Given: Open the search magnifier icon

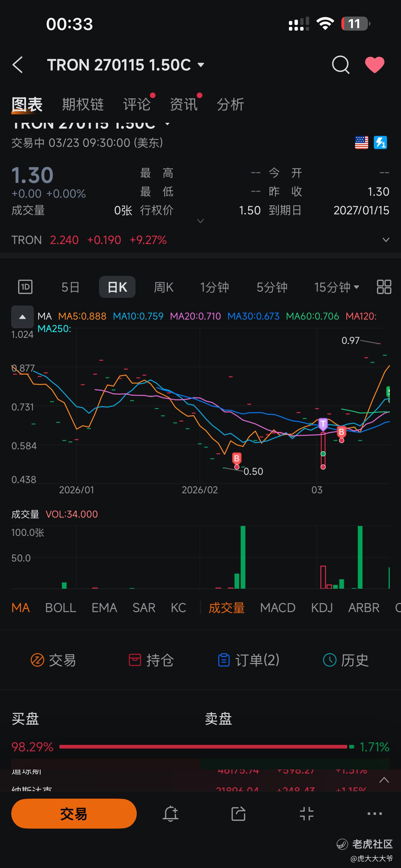Looking at the screenshot, I should pyautogui.click(x=340, y=65).
